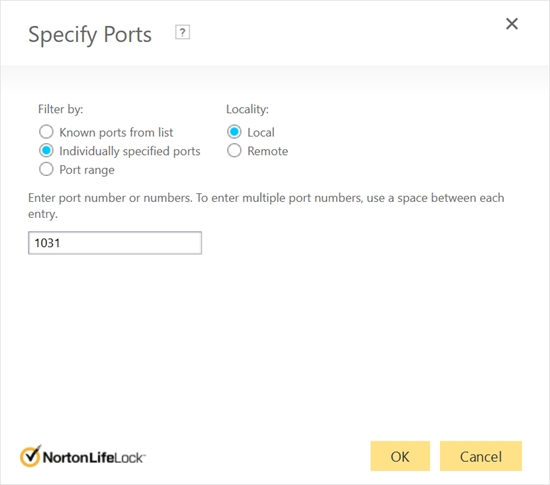Click the Norton checkmark logo icon

tap(31, 456)
